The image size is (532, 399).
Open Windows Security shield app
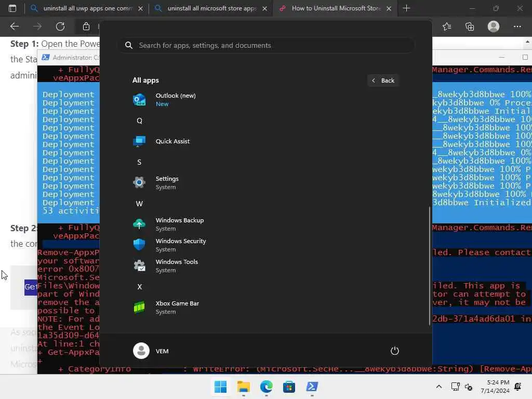139,245
